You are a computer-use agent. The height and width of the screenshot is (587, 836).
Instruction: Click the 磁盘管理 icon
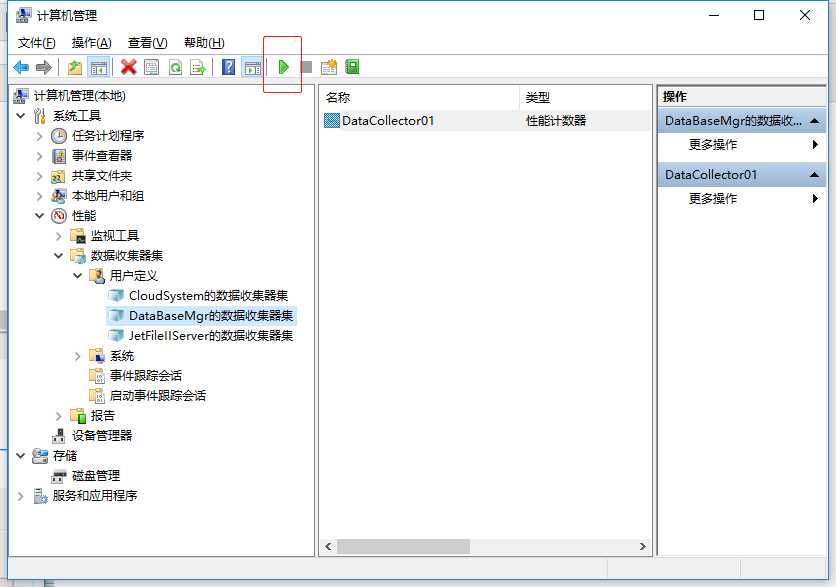[x=59, y=476]
